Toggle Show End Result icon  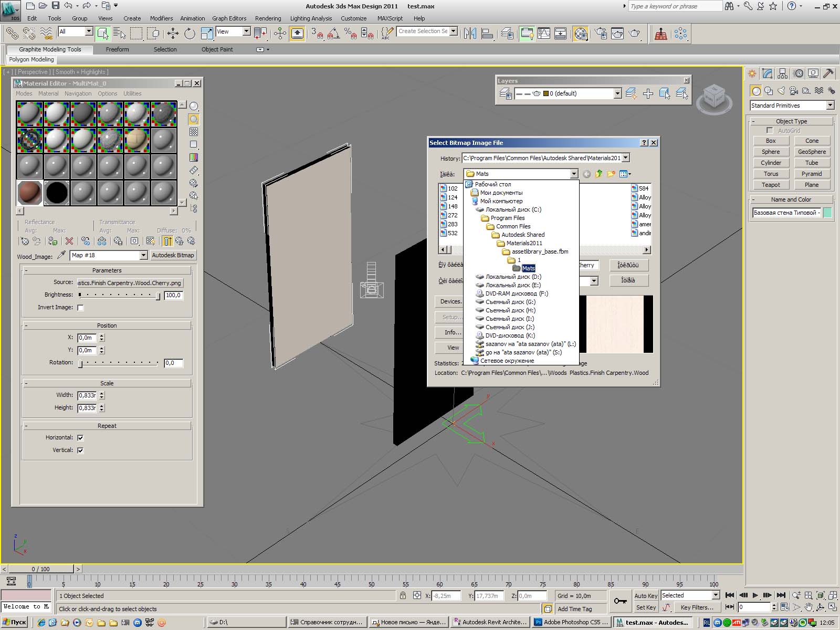point(167,241)
